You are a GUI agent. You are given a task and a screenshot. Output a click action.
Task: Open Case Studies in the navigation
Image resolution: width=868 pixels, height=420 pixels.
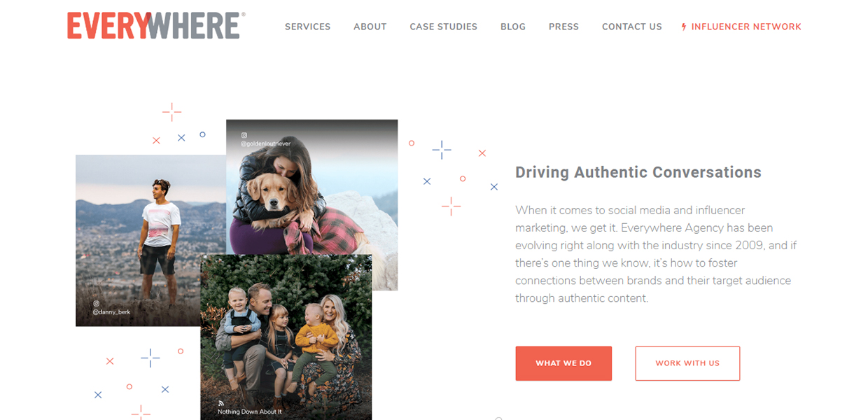pyautogui.click(x=443, y=27)
